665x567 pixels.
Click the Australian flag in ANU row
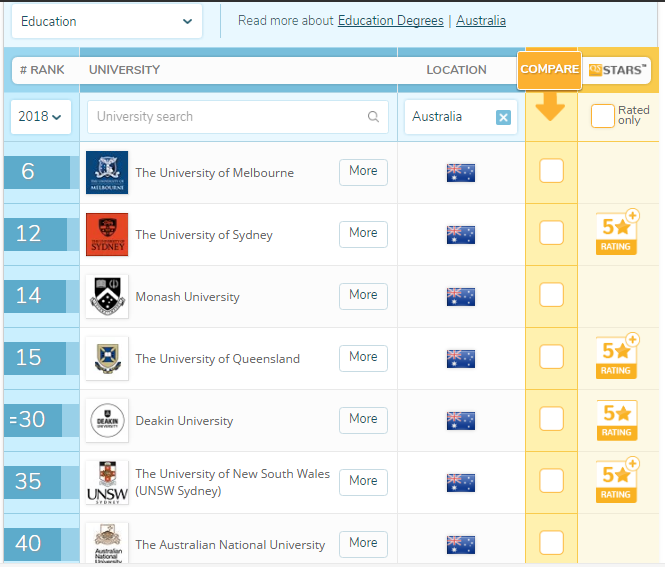pyautogui.click(x=461, y=544)
